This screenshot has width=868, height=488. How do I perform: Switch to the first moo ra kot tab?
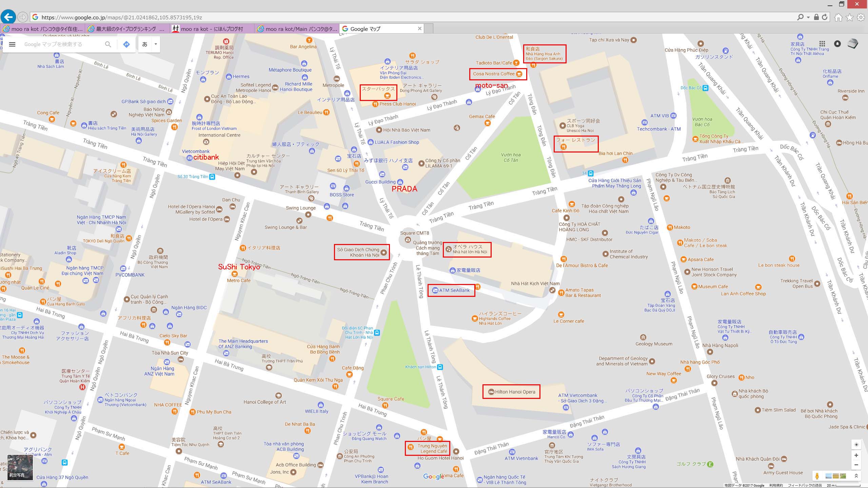(42, 29)
